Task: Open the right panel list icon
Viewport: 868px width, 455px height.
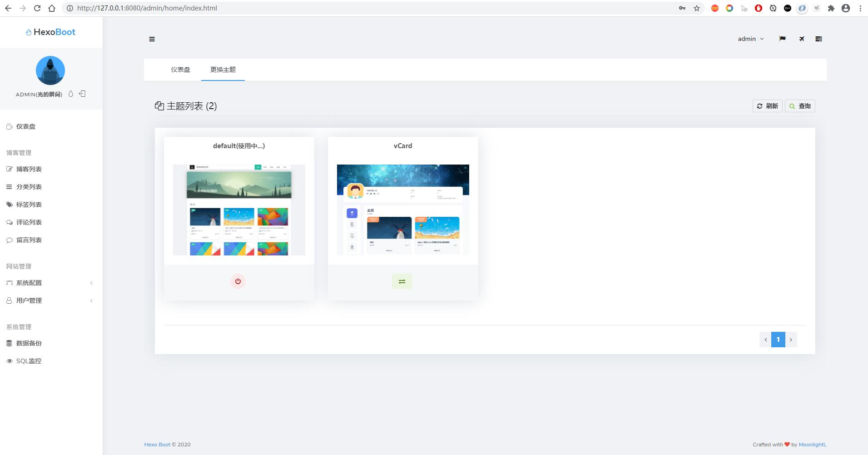Action: click(818, 39)
